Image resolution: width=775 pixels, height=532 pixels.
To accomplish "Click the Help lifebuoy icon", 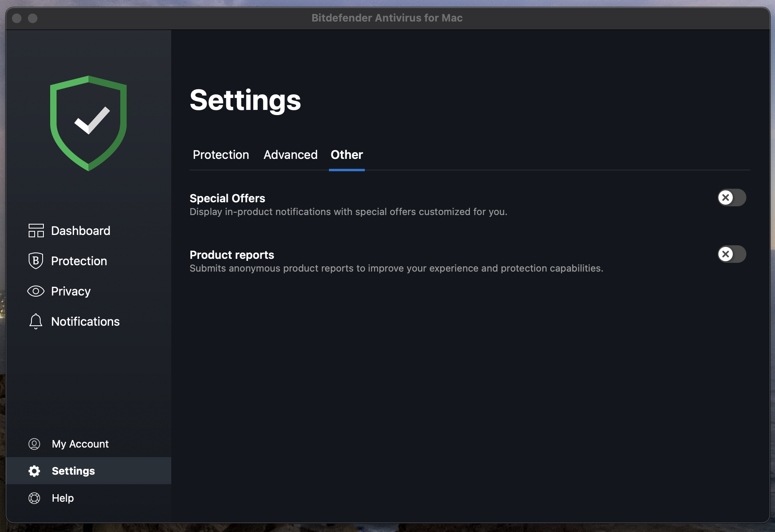I will click(x=34, y=498).
